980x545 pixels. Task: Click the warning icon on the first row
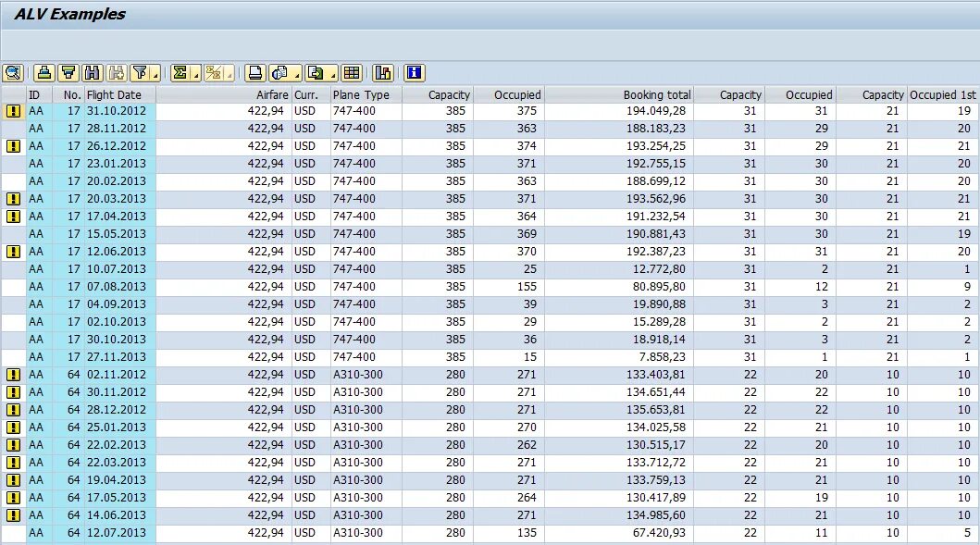pyautogui.click(x=12, y=111)
